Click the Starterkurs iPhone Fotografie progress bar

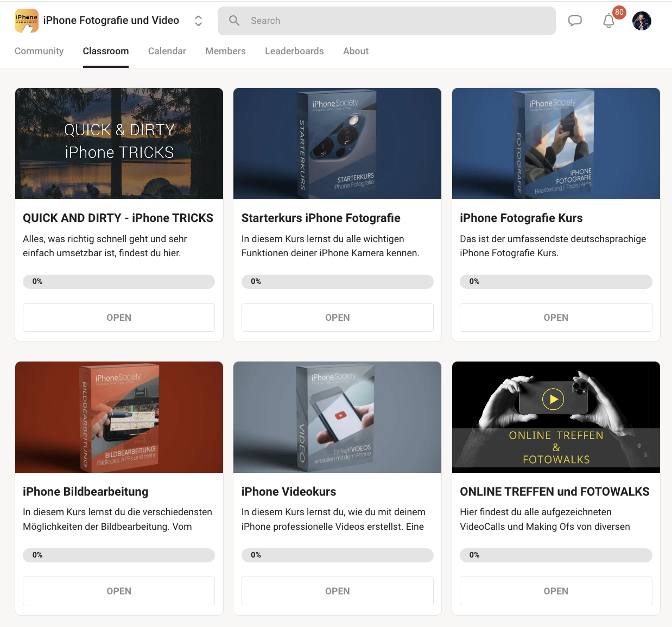click(338, 282)
